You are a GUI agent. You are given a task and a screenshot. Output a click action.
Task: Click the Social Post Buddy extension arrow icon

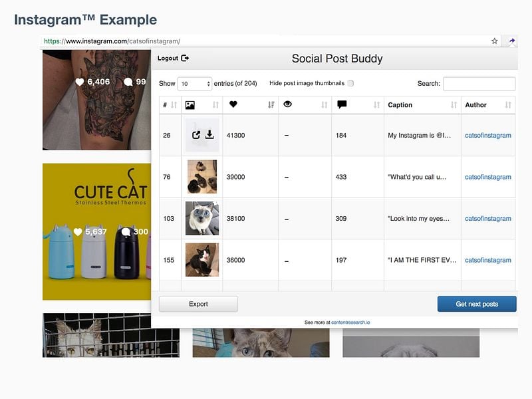click(x=511, y=41)
